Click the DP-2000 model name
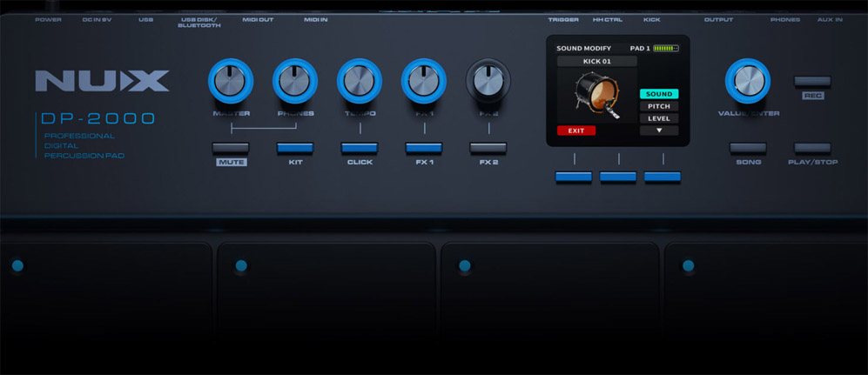868x375 pixels. [x=98, y=118]
